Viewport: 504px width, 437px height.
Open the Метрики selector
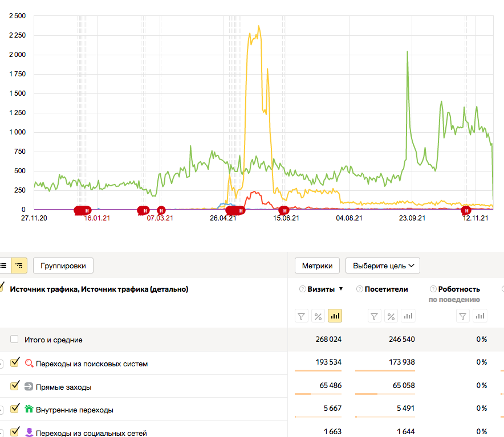pyautogui.click(x=317, y=266)
